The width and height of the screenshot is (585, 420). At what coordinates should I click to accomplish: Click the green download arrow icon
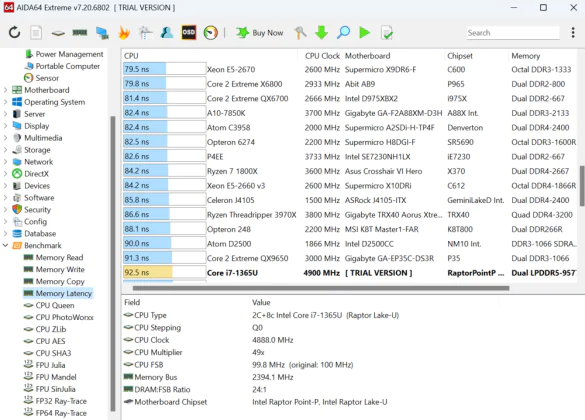point(321,33)
